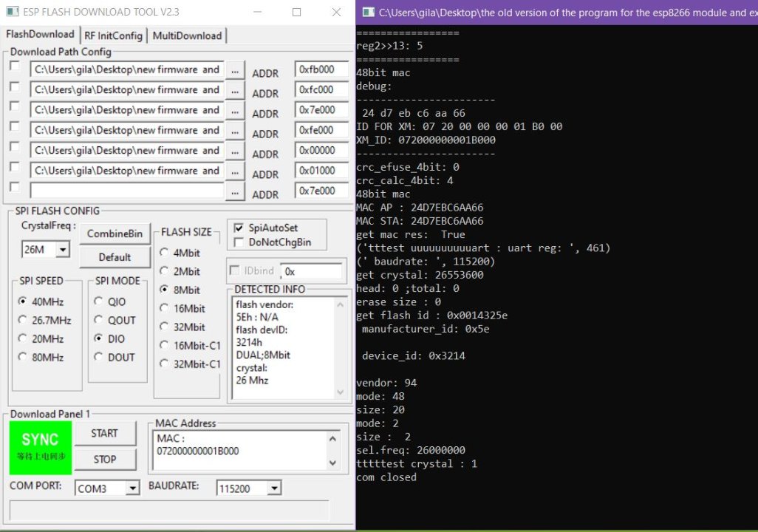The height and width of the screenshot is (532, 758).
Task: Browse file for the 0x00000 row
Action: point(235,152)
